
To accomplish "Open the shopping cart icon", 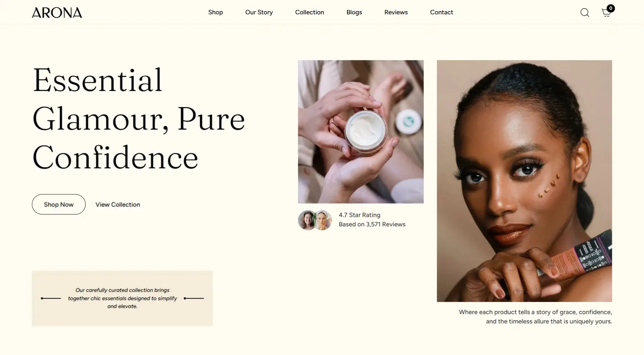I will (x=606, y=13).
